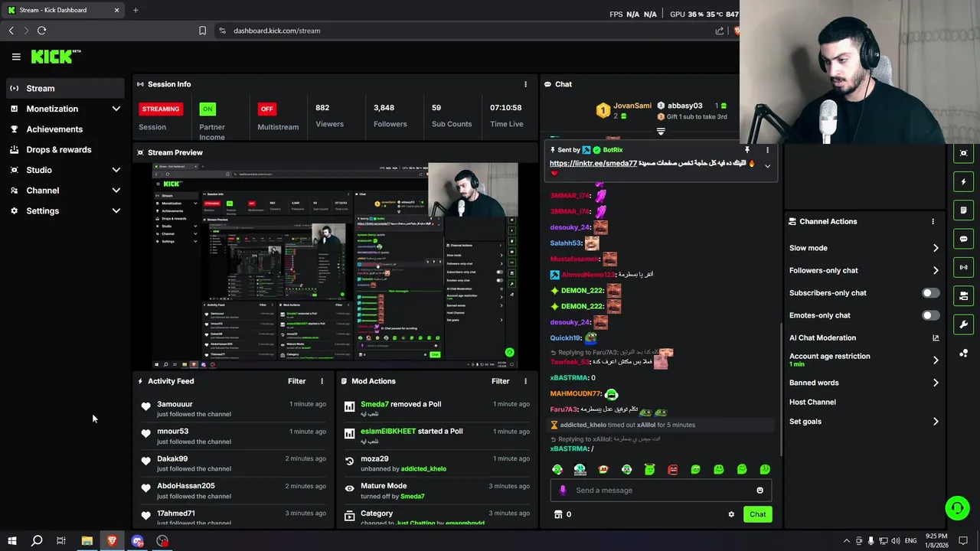
Task: Open Slow mode options arrow
Action: point(936,248)
